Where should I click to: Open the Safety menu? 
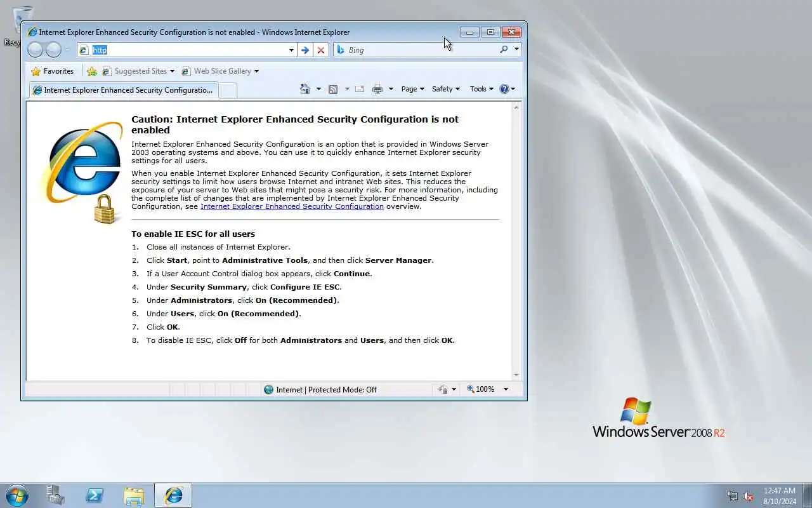[445, 89]
